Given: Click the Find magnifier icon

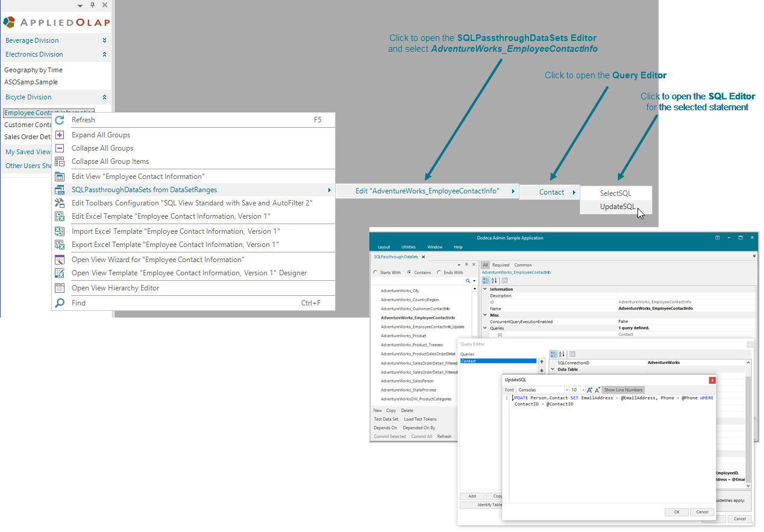Looking at the screenshot, I should (x=60, y=303).
